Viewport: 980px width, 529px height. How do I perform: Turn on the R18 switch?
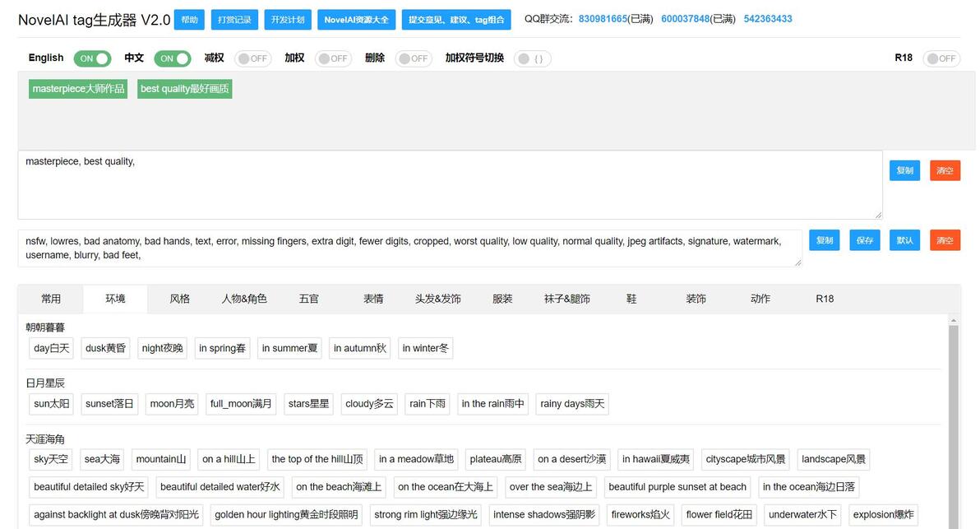pos(941,58)
